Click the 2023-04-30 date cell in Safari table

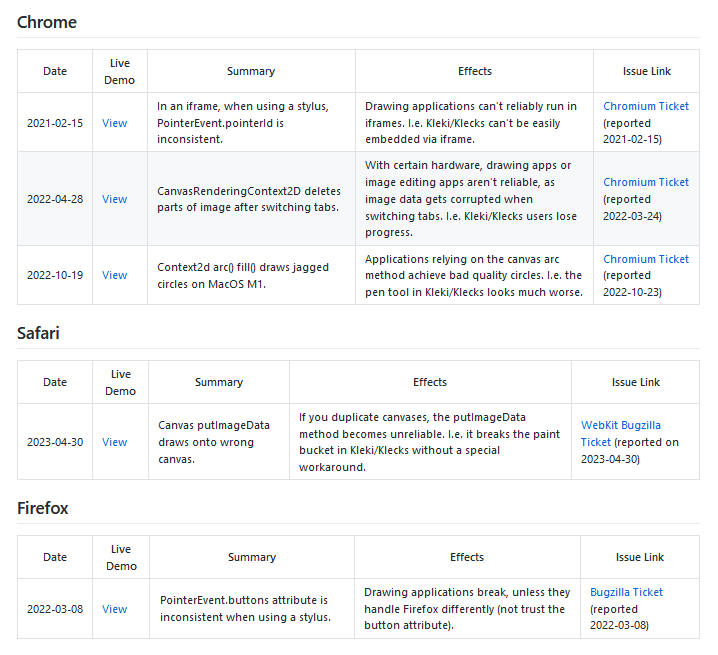55,442
